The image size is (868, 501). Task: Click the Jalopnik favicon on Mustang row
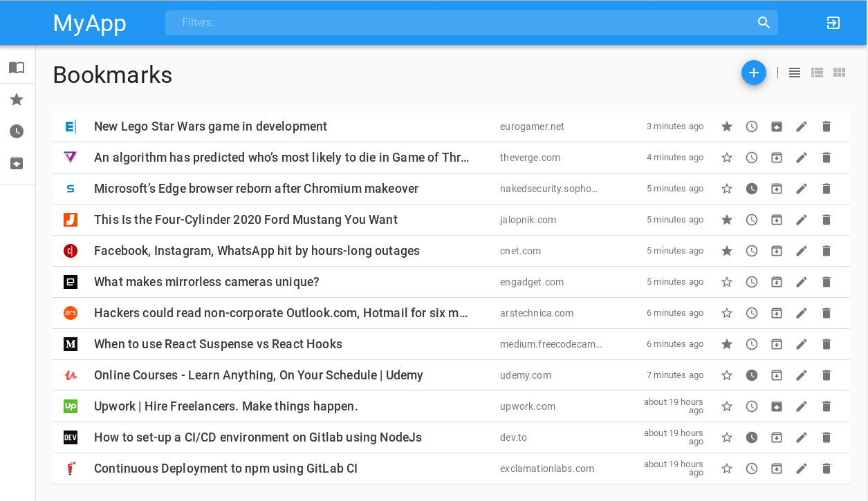point(71,220)
